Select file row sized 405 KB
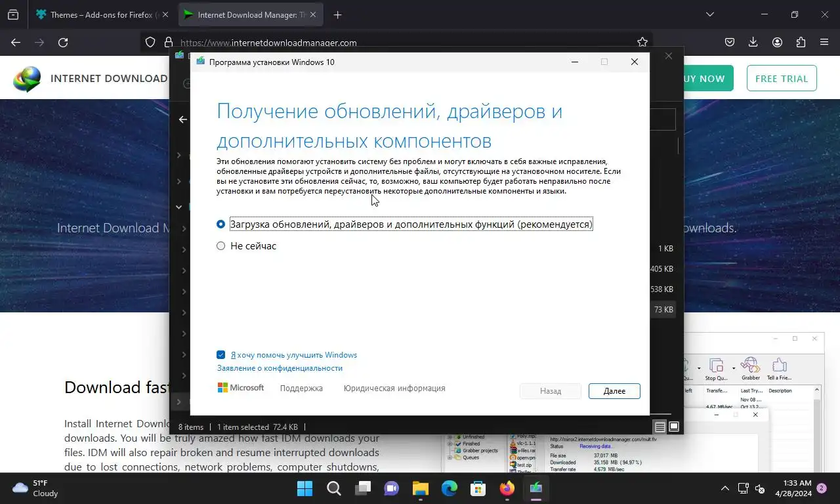840x504 pixels. [661, 269]
